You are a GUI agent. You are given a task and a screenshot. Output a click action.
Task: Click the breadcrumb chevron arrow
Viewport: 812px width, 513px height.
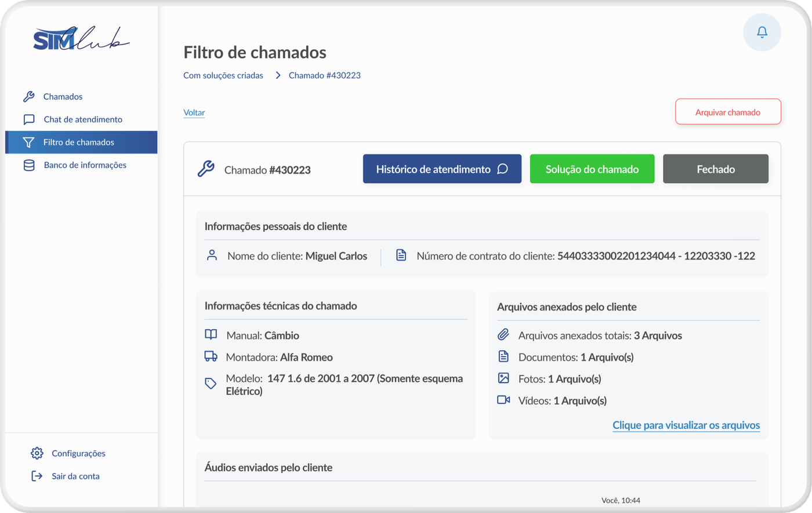pyautogui.click(x=278, y=75)
